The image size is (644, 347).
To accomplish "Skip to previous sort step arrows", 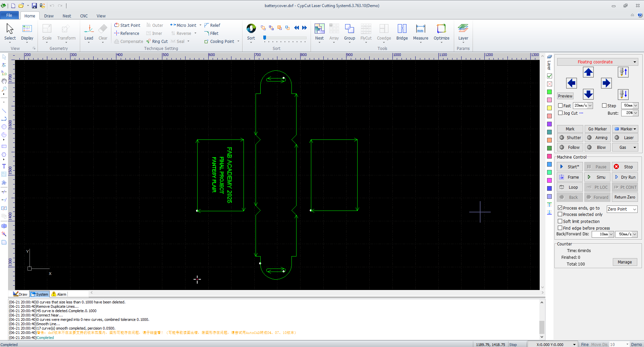I will [x=297, y=28].
